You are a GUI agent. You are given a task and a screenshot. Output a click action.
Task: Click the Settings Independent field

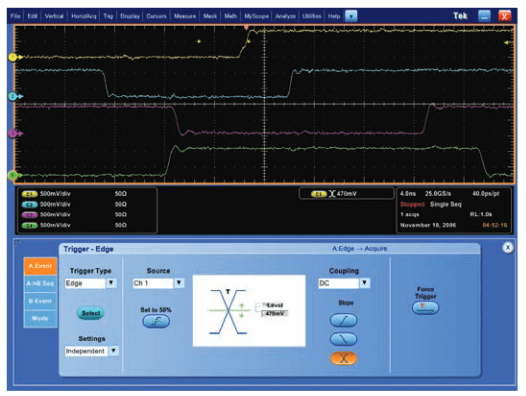coord(87,351)
